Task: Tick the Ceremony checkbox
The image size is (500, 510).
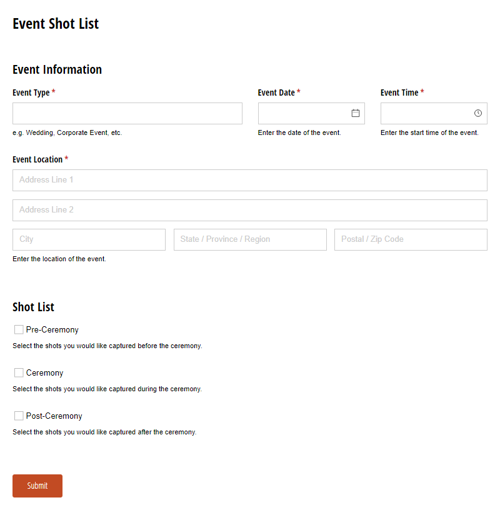Action: (x=19, y=373)
